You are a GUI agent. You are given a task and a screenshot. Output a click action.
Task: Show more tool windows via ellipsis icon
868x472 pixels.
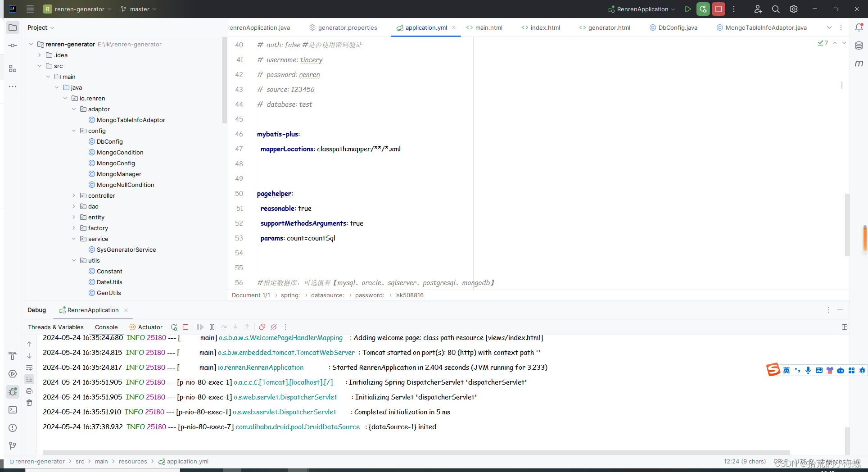[13, 86]
